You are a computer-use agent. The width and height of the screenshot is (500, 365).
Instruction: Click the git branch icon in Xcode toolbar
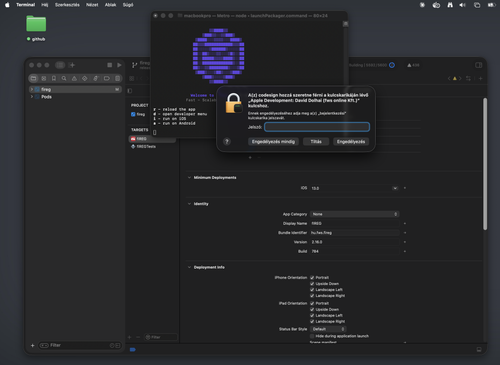134,65
